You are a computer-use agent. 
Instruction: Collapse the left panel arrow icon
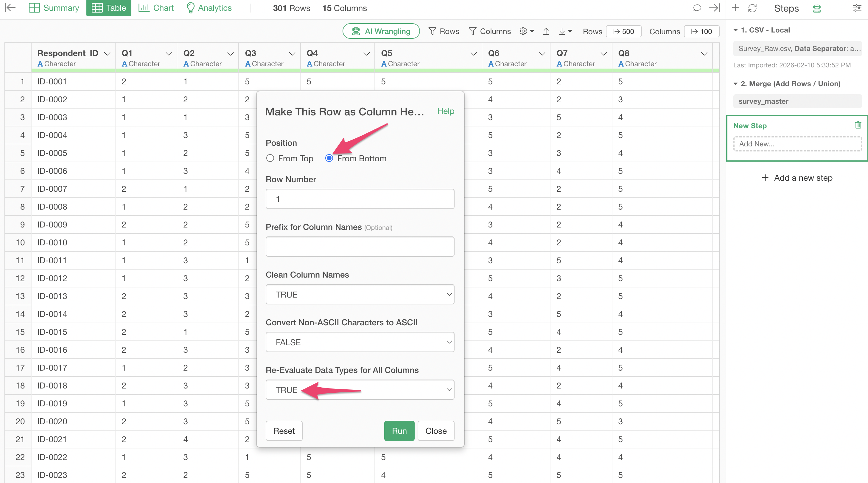point(10,8)
